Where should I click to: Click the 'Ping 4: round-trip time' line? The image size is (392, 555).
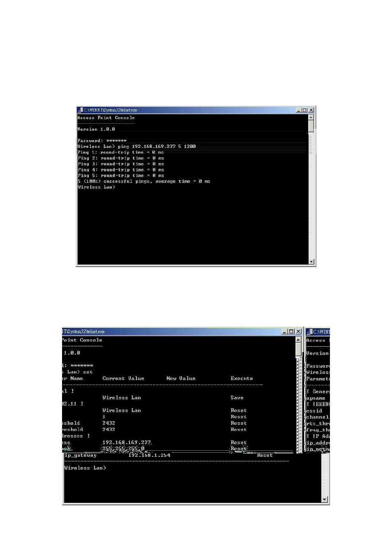(x=121, y=169)
